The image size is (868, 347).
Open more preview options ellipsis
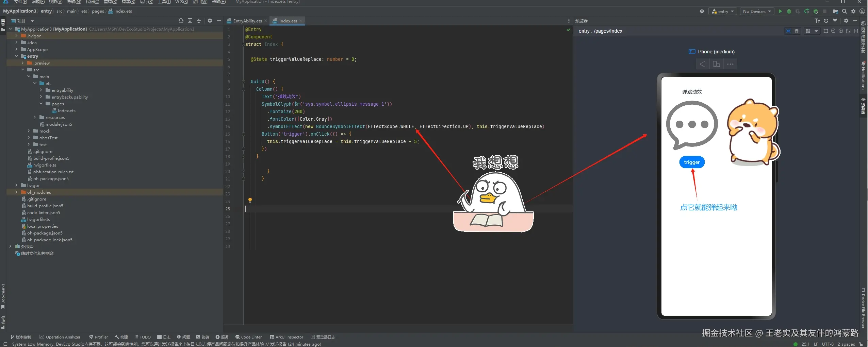[730, 64]
